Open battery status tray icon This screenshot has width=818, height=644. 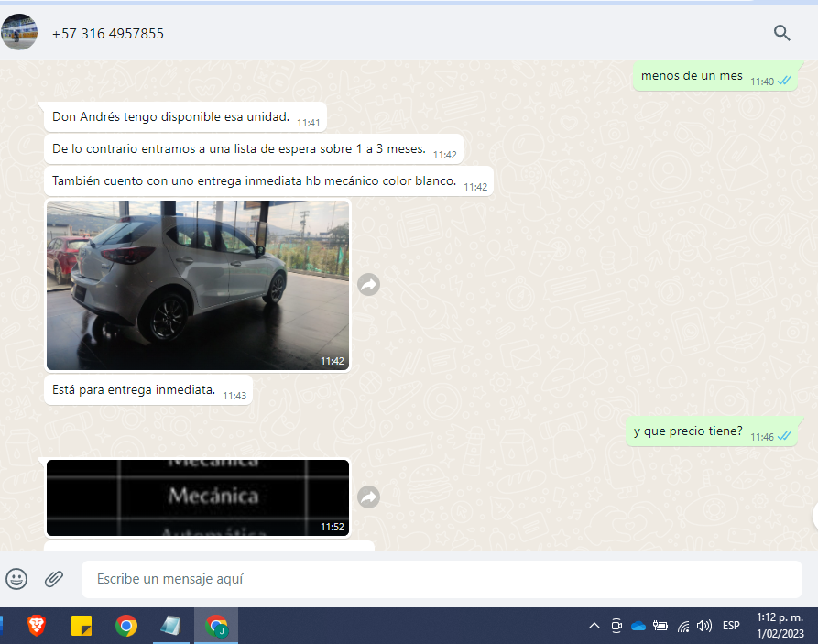click(660, 625)
